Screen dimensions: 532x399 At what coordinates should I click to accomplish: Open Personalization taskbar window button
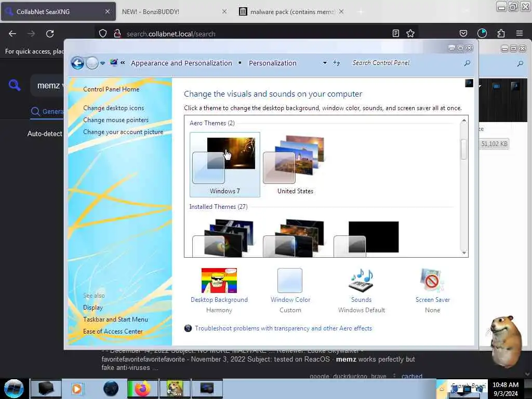pyautogui.click(x=207, y=389)
